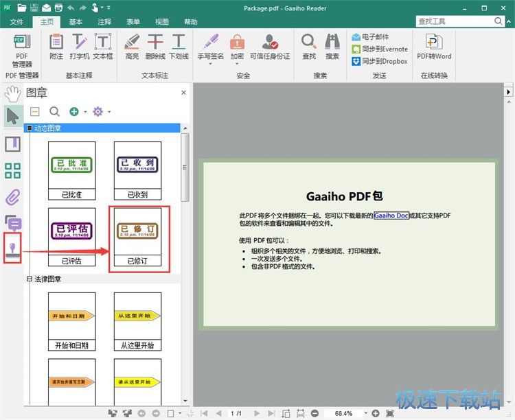Open the 手写签名 dropdown arrow
Screen dimensions: 515x420
pos(209,65)
